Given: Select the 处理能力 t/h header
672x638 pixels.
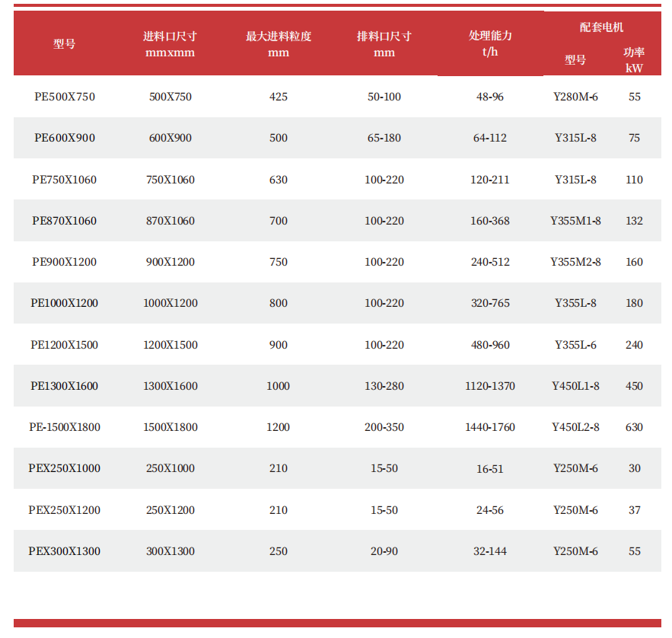Looking at the screenshot, I should click(490, 44).
